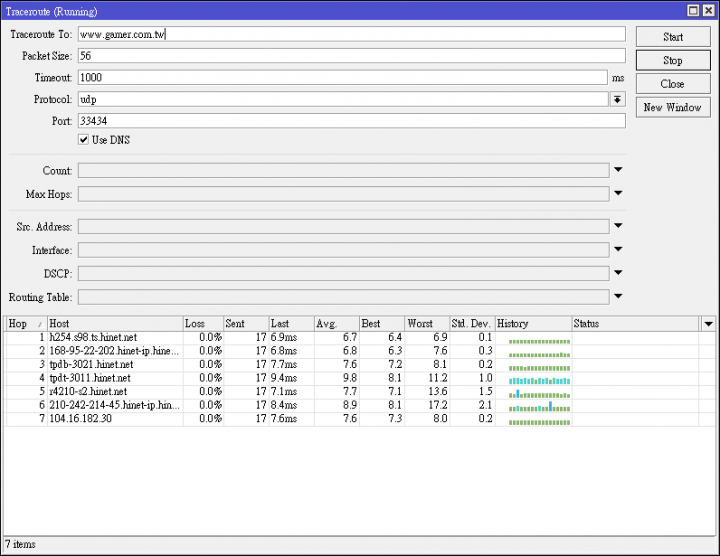Screen dimensions: 720x556
Task: Click the History column header
Action: pyautogui.click(x=534, y=324)
